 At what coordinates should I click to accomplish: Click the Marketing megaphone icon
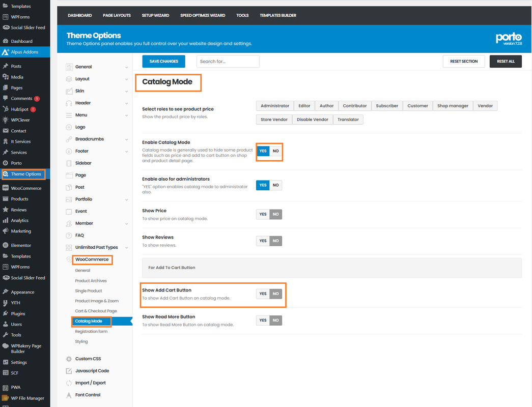tap(6, 231)
